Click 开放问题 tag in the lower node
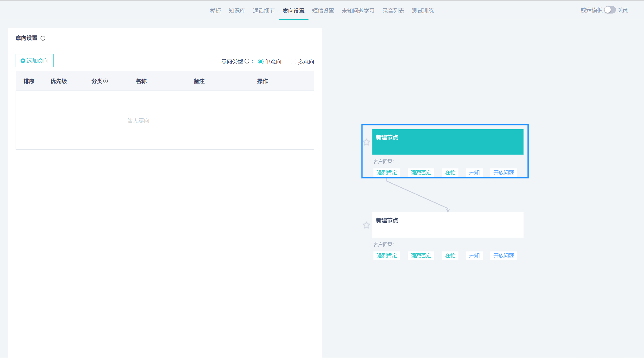644x358 pixels. 504,255
